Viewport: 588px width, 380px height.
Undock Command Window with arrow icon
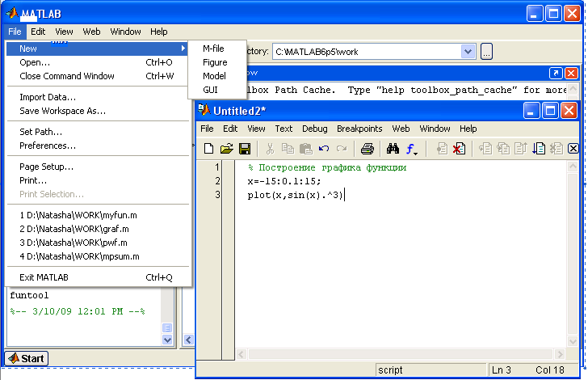pyautogui.click(x=556, y=73)
